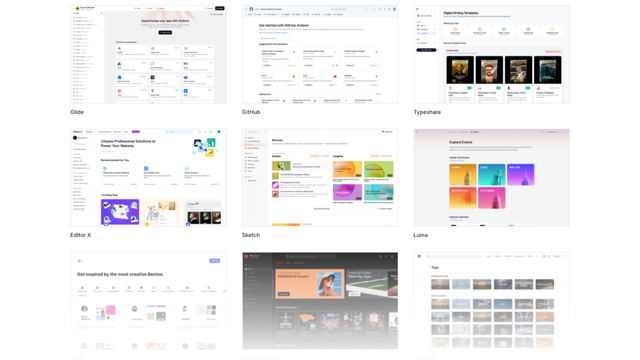Open the Sketch Discover screenshot thumbnail

pyautogui.click(x=320, y=178)
